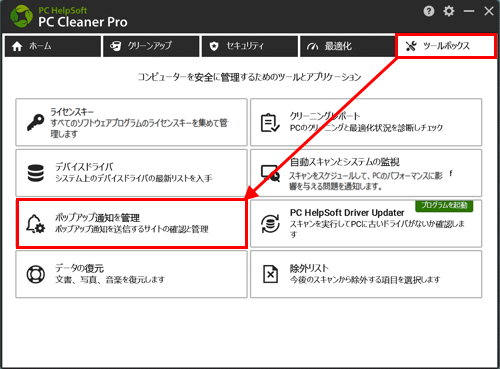Click the home icon in ホーム tab

[x=17, y=46]
